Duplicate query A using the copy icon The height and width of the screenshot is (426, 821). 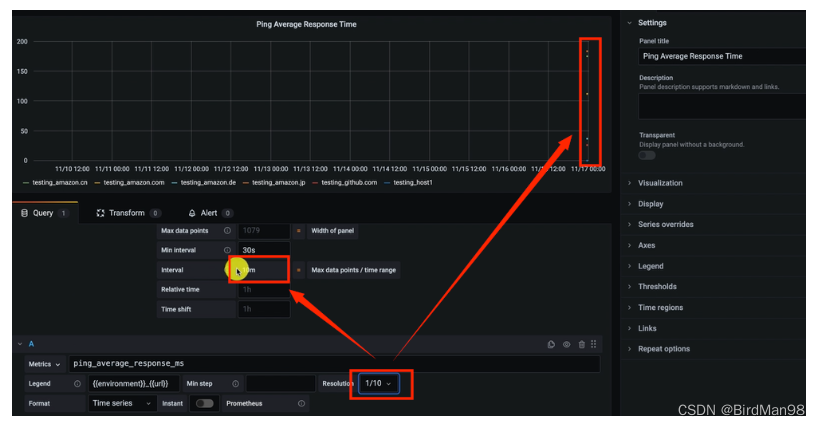pos(551,344)
